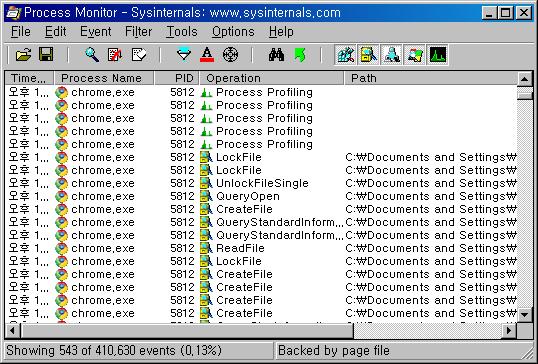This screenshot has height=364, width=538.
Task: Click the Path column header
Action: (431, 78)
